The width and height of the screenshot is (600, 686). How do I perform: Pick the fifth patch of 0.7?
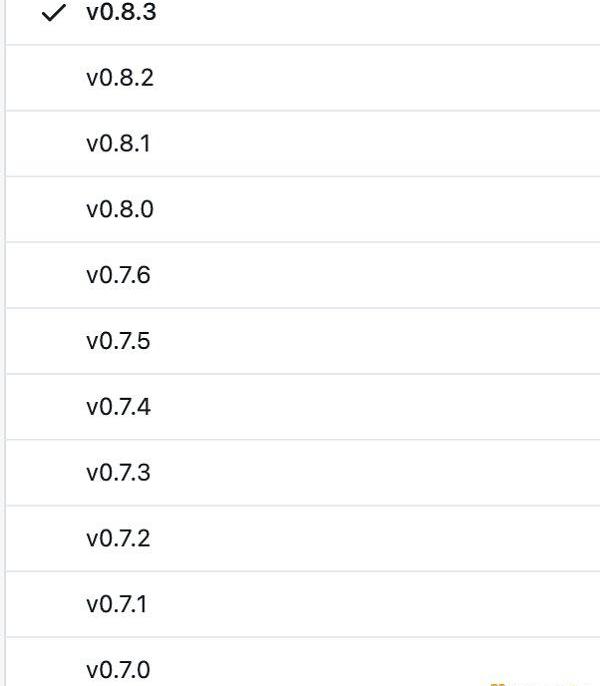[x=119, y=341]
